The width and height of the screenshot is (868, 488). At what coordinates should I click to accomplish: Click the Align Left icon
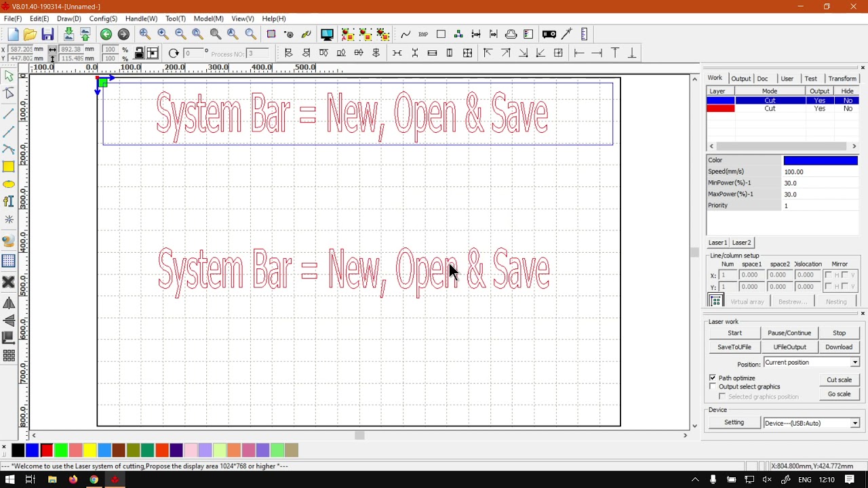pyautogui.click(x=289, y=53)
